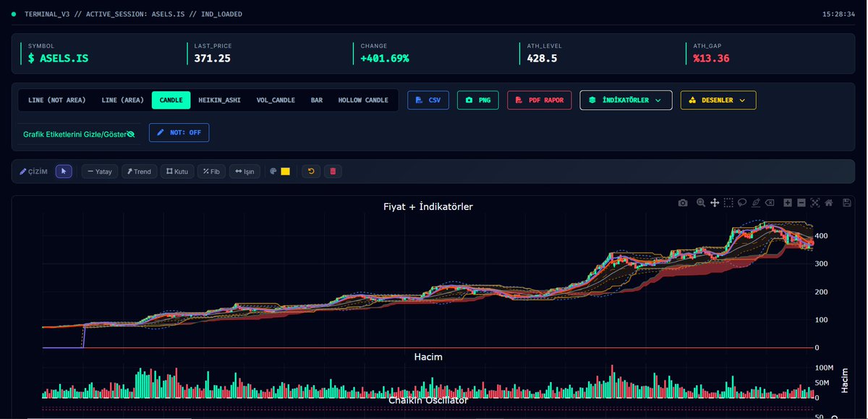Viewport: 868px width, 419px height.
Task: Click the Hacim subplot title
Action: click(x=428, y=357)
